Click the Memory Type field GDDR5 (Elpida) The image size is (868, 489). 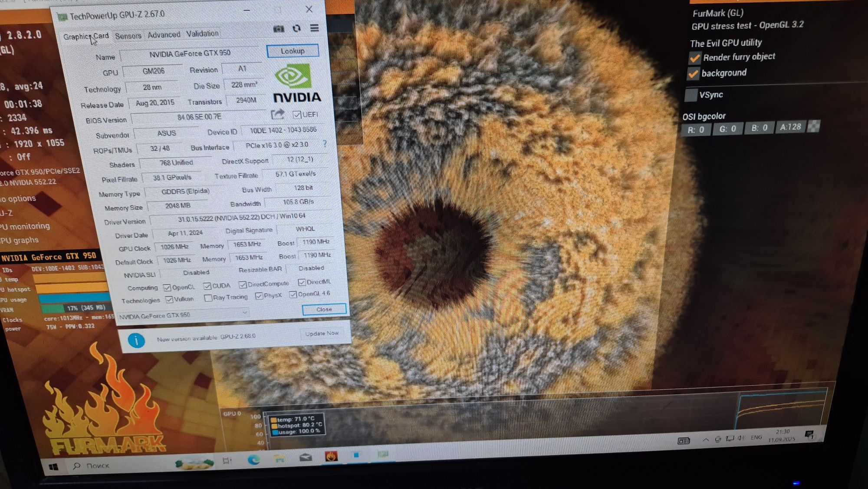tap(185, 191)
